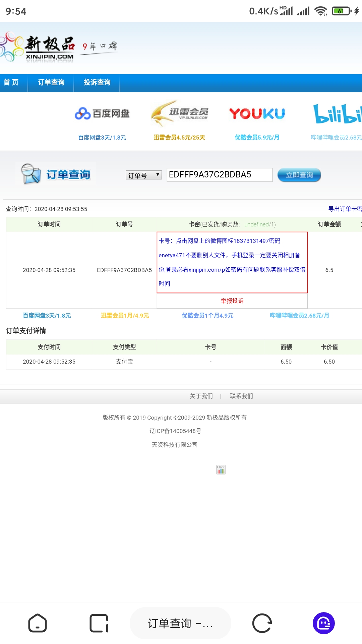
Task: Expand the 订单号 search type dropdown
Action: pos(143,175)
